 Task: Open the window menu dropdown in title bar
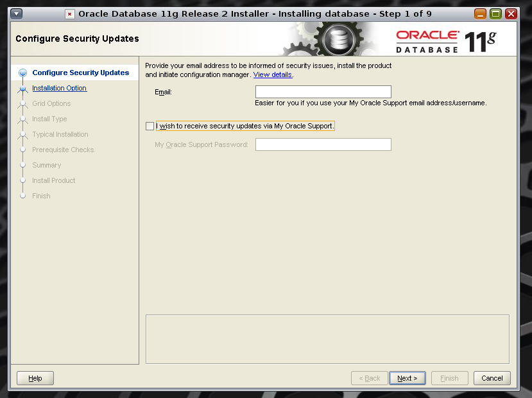pos(16,14)
